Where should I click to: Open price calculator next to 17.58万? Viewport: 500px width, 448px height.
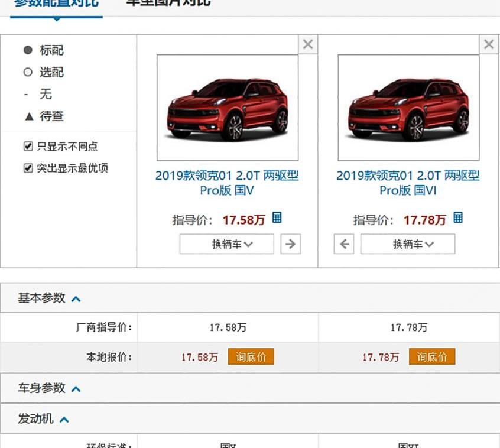[x=277, y=217]
